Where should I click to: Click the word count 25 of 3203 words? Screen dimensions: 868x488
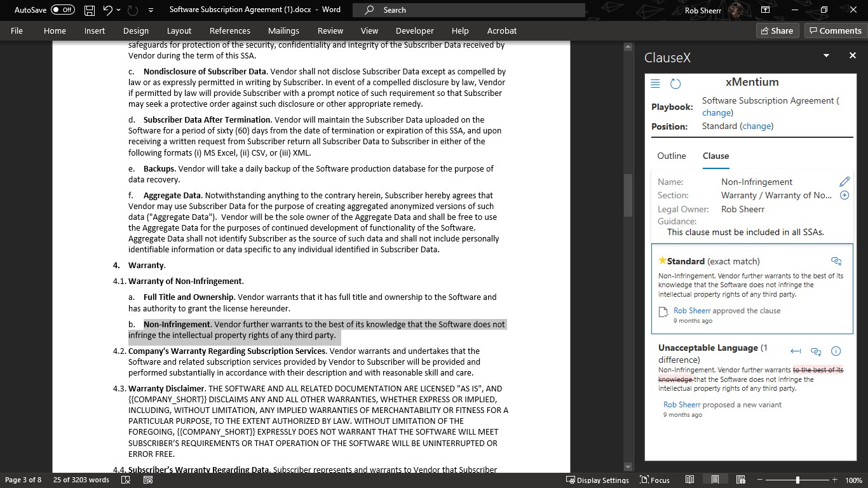point(81,480)
